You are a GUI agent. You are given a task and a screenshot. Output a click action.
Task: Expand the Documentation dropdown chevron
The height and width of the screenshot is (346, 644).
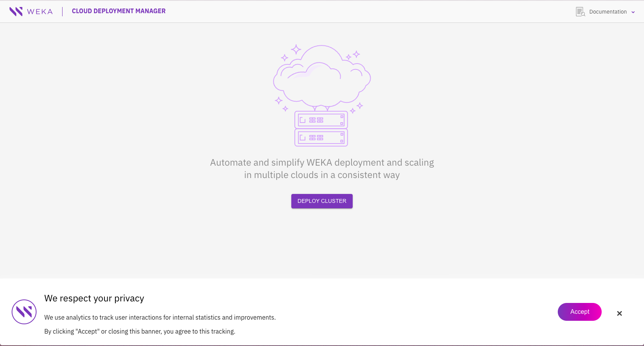(x=633, y=12)
